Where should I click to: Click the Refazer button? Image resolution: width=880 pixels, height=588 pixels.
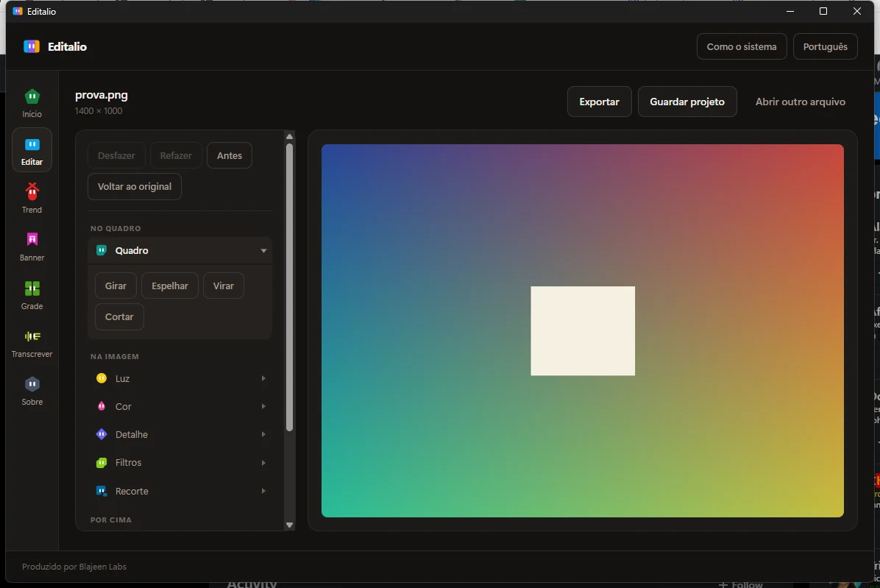(x=176, y=155)
